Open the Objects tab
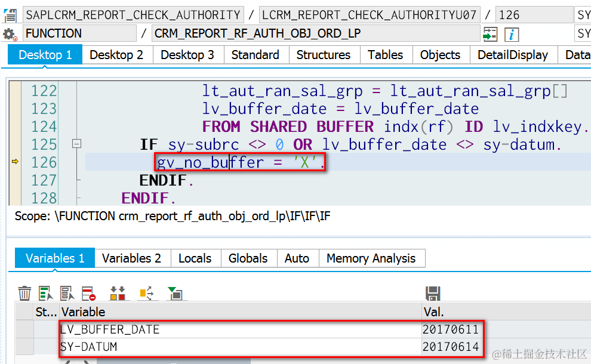This screenshot has height=364, width=591. point(440,55)
